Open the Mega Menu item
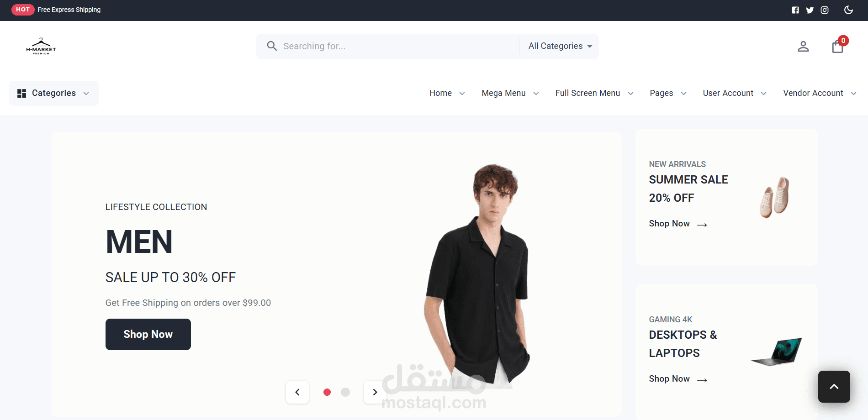Viewport: 868px width, 420px height. (510, 93)
